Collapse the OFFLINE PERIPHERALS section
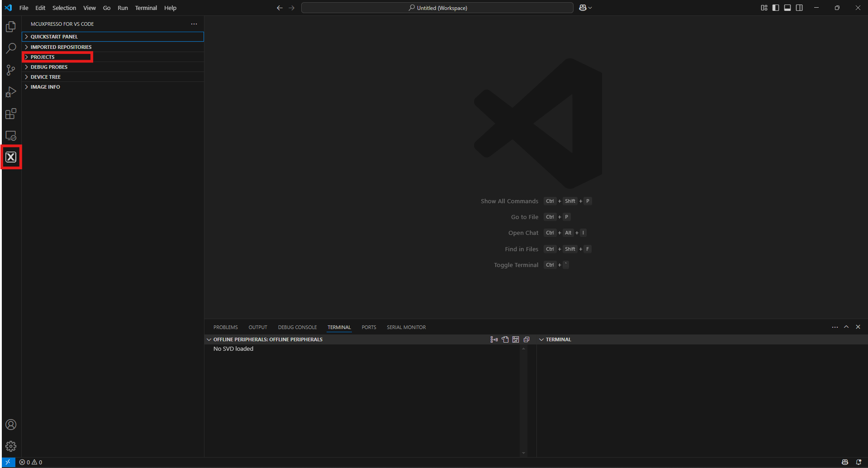Viewport: 868px width, 468px height. 209,339
